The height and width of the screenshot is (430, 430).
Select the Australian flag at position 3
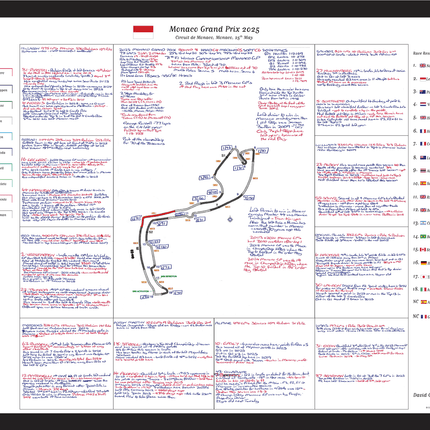(423, 92)
